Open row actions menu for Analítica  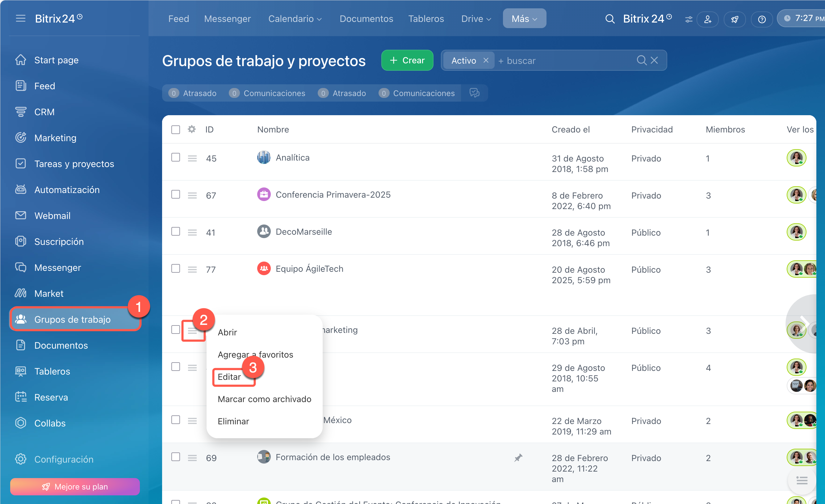(192, 158)
